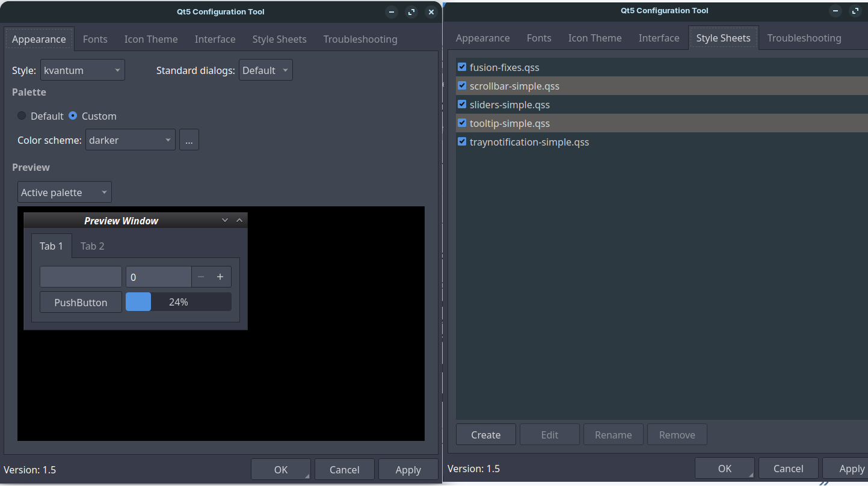Click the 24% progress bar in preview
The height and width of the screenshot is (486, 868).
(x=178, y=302)
